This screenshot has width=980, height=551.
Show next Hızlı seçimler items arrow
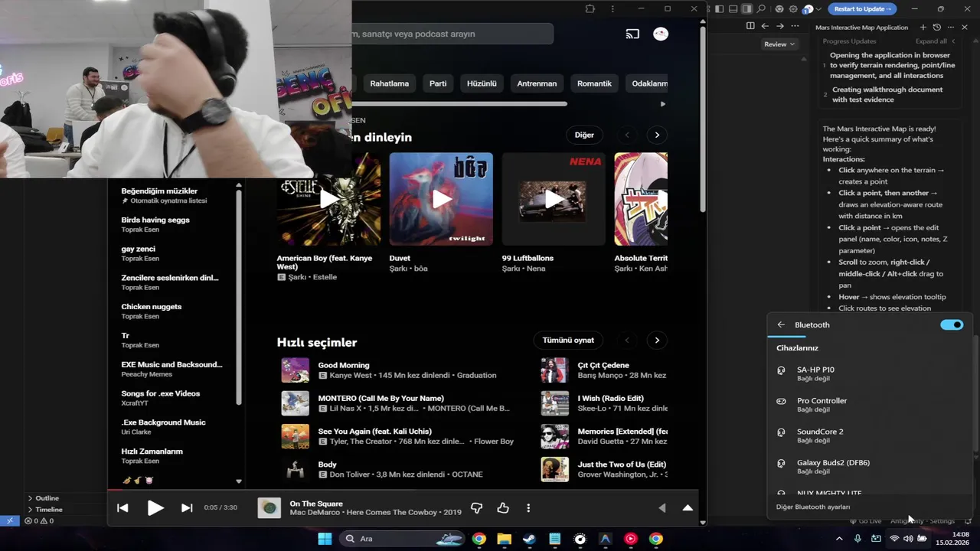coord(657,340)
